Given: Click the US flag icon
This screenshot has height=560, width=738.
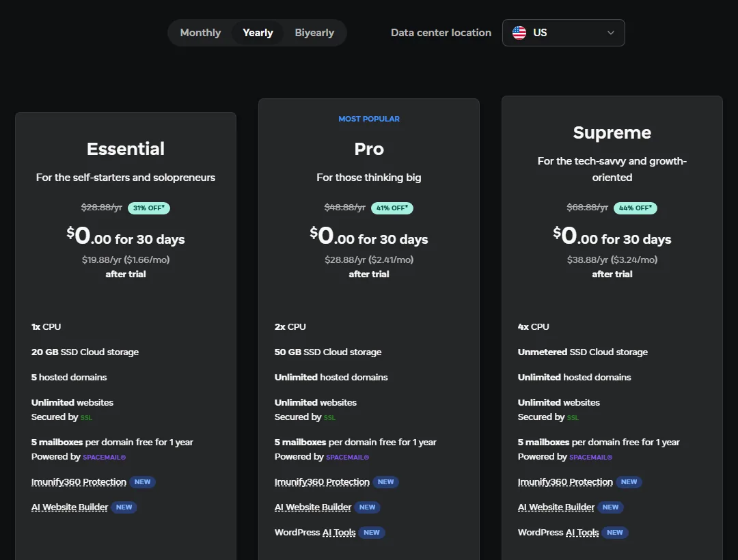Looking at the screenshot, I should [x=519, y=33].
